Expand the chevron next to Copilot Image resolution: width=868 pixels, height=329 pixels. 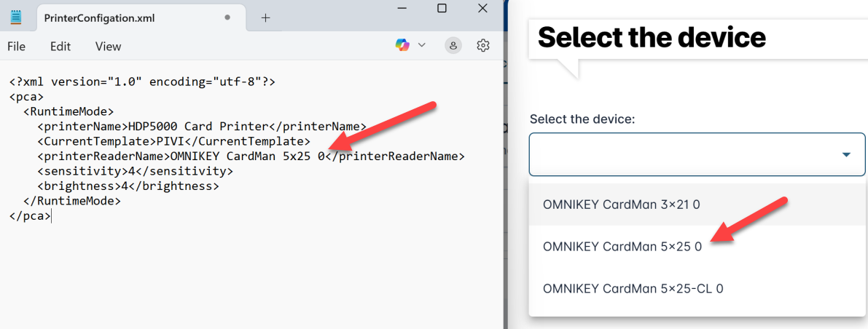pos(421,45)
